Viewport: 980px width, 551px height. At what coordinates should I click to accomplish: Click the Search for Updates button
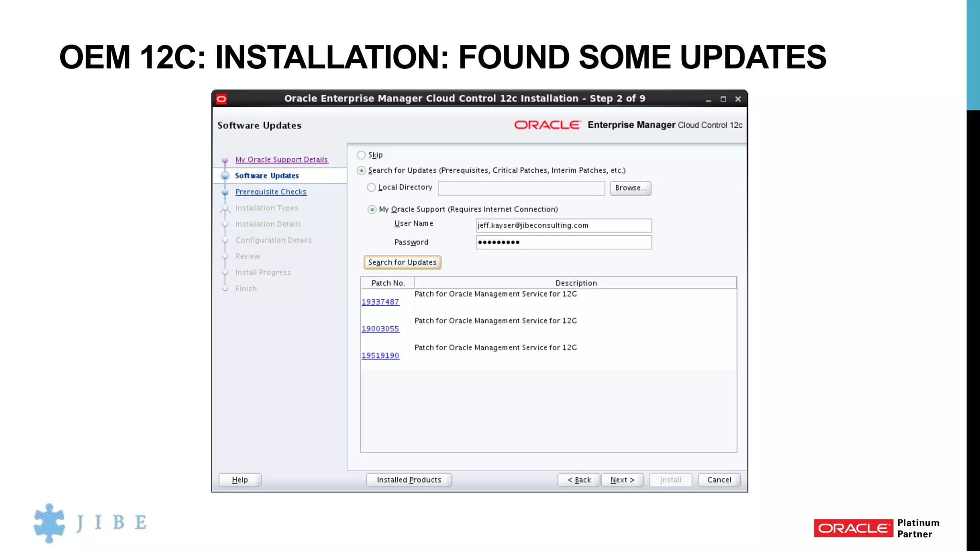click(402, 263)
